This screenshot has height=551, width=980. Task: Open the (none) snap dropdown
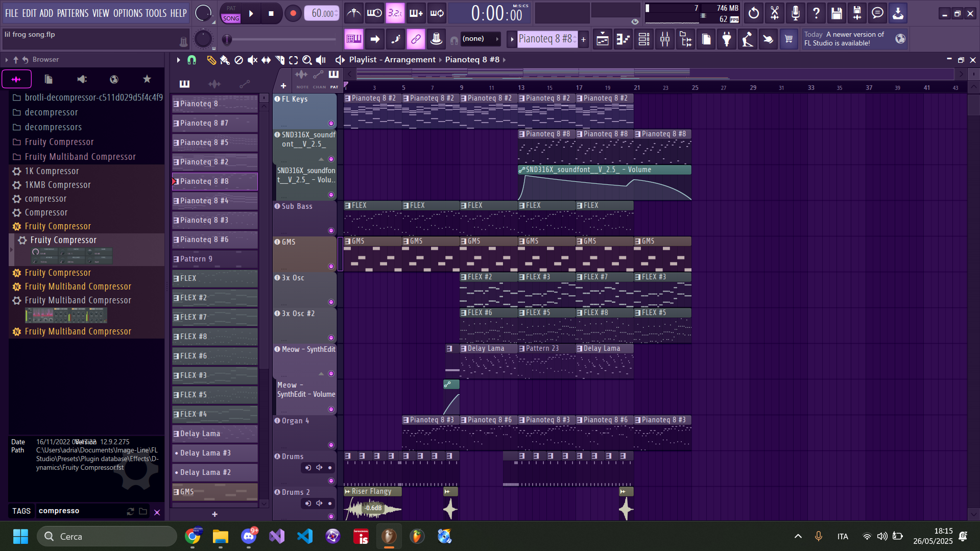[481, 39]
